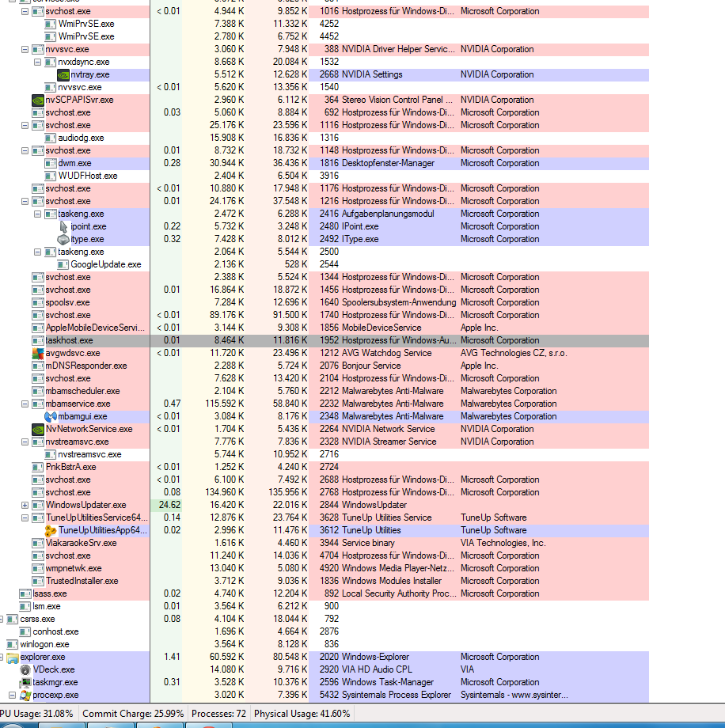
Task: Click the conhost.exe process icon
Action: [x=25, y=632]
